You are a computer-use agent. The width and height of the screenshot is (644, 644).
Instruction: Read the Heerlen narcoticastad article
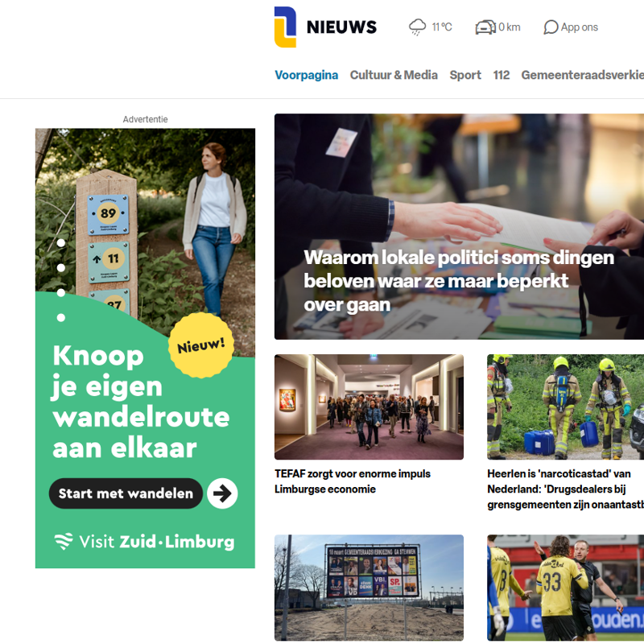pyautogui.click(x=566, y=489)
